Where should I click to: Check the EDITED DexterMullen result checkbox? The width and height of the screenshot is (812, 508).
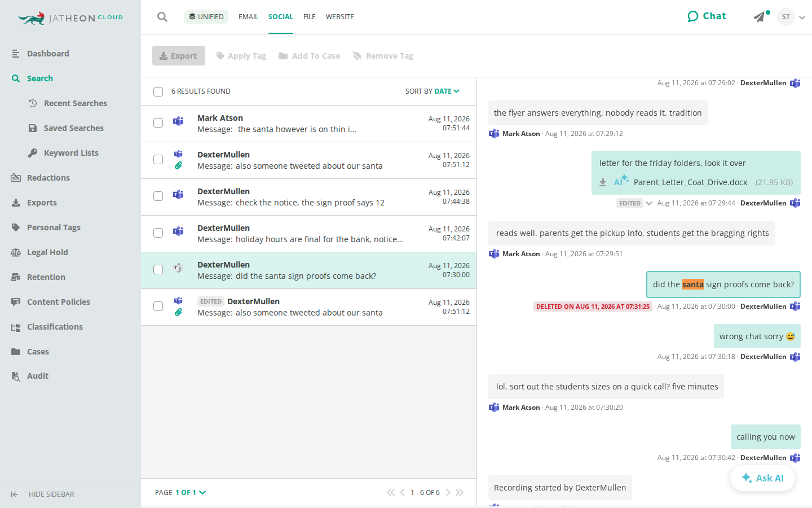(x=158, y=306)
